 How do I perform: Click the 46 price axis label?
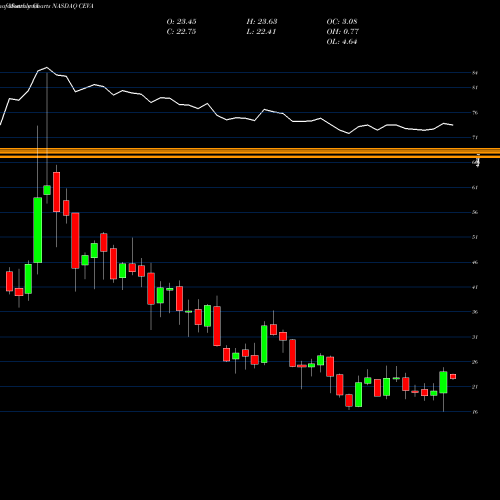tap(475, 262)
